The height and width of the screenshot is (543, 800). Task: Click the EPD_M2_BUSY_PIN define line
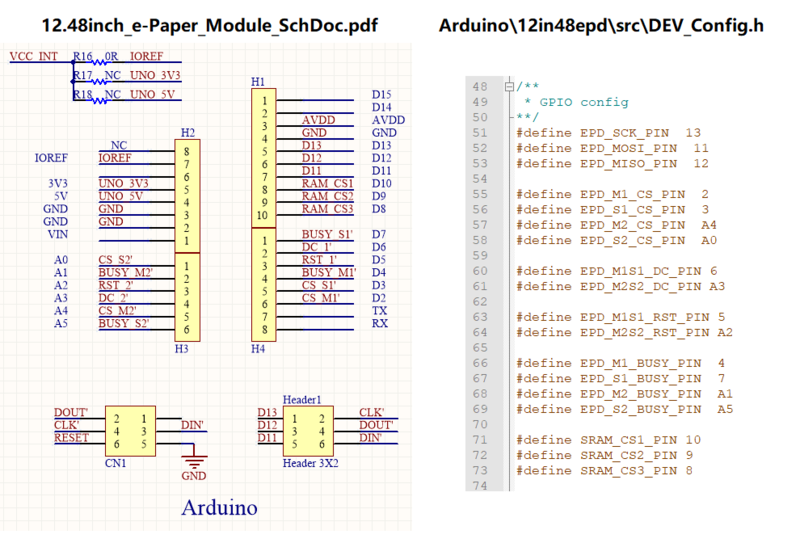[x=624, y=394]
